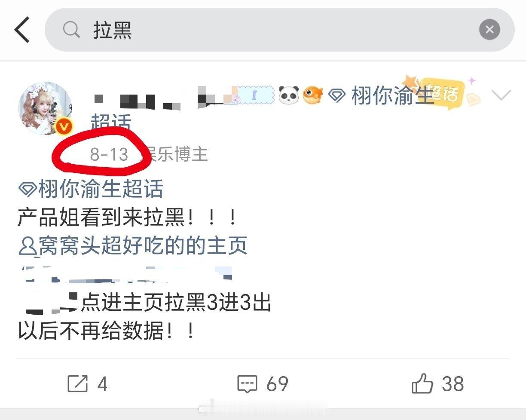Expand the post options chevron
526x420 pixels.
coord(502,95)
